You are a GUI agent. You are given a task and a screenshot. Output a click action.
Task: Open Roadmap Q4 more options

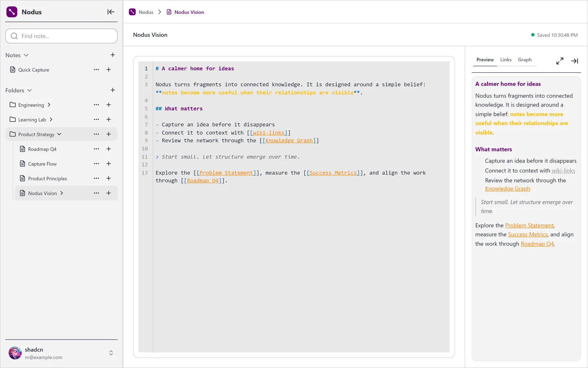pyautogui.click(x=96, y=149)
